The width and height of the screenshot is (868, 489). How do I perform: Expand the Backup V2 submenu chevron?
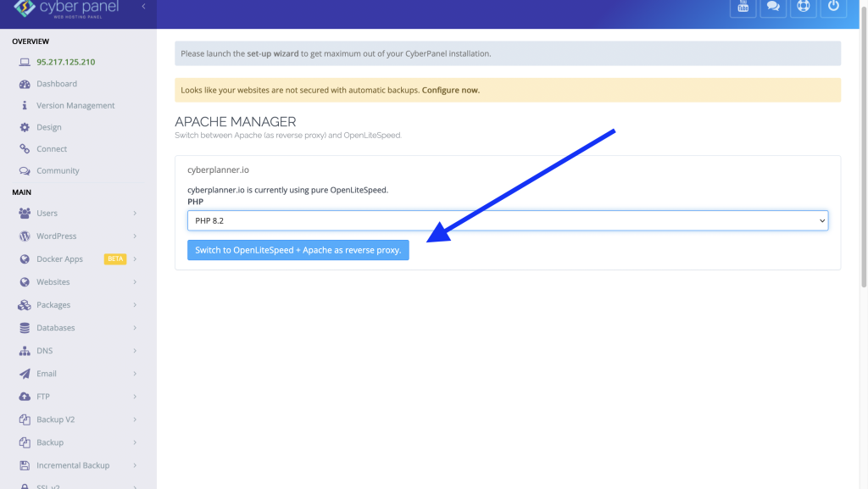135,420
